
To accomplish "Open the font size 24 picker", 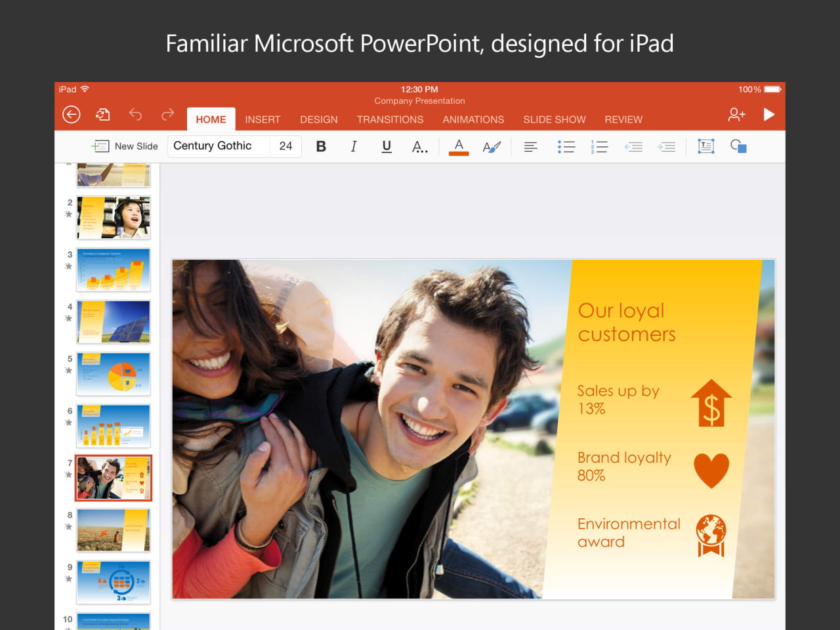I will click(285, 146).
